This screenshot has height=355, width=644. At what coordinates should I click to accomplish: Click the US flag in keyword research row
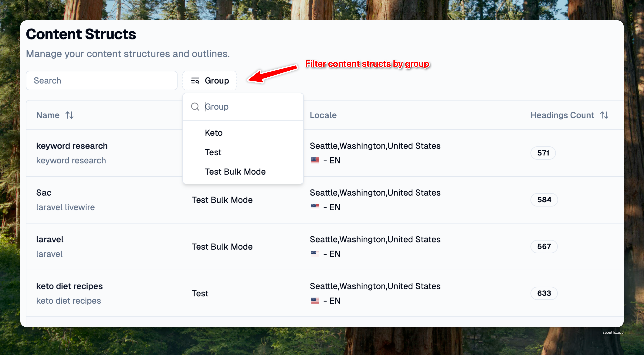315,160
